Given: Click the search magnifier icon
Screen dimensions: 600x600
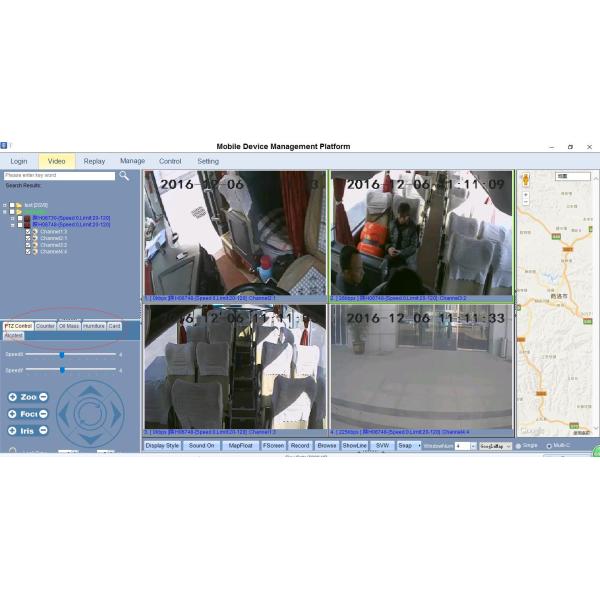Looking at the screenshot, I should pyautogui.click(x=124, y=176).
